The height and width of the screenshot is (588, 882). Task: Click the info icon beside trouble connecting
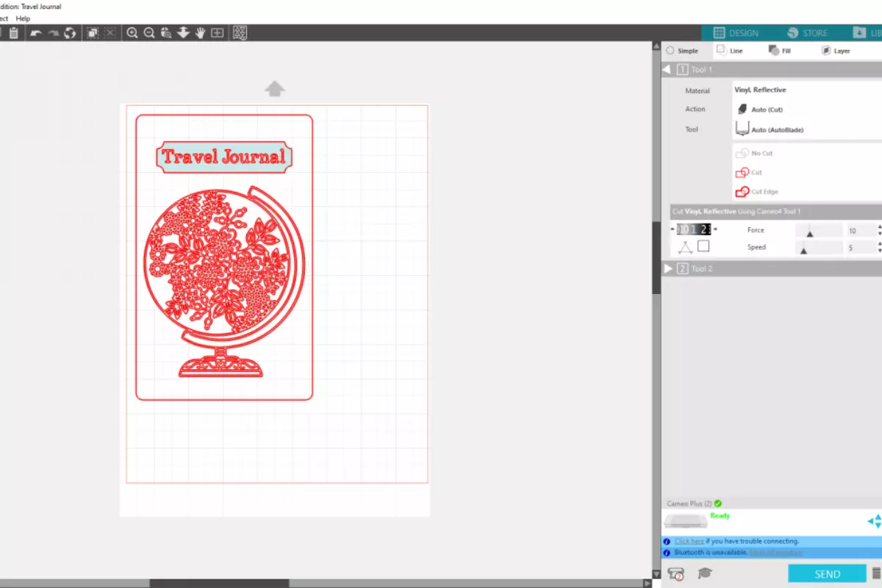[667, 541]
